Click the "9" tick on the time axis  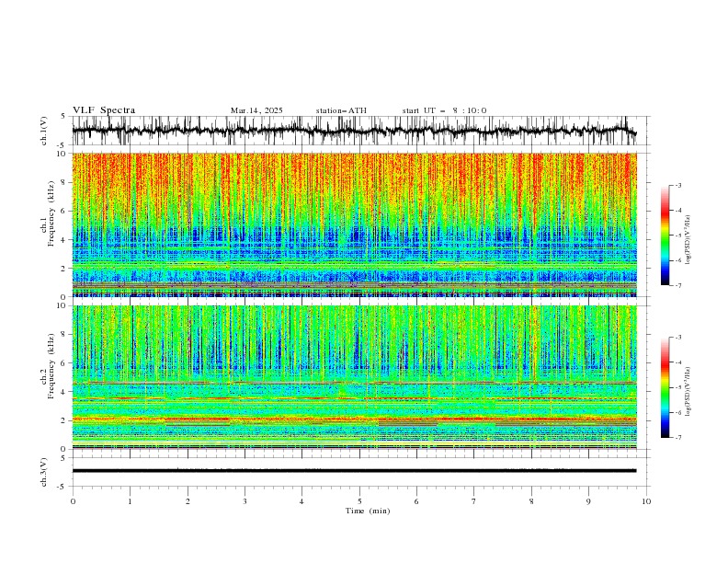point(588,501)
